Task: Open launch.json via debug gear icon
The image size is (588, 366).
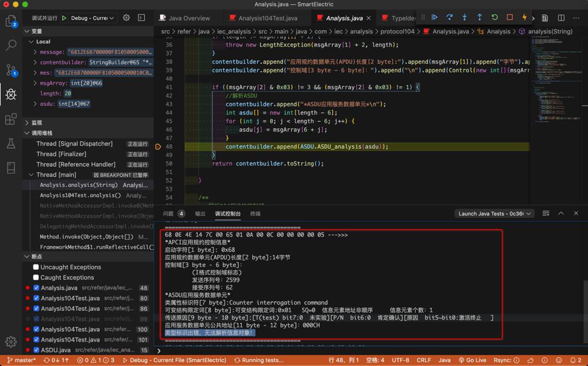Action: pyautogui.click(x=126, y=18)
